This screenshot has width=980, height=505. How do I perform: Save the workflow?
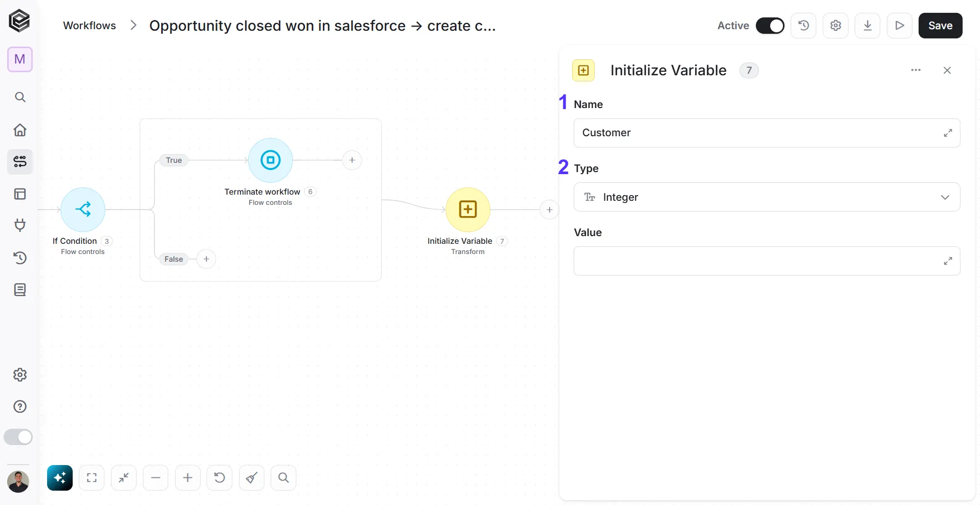[941, 26]
